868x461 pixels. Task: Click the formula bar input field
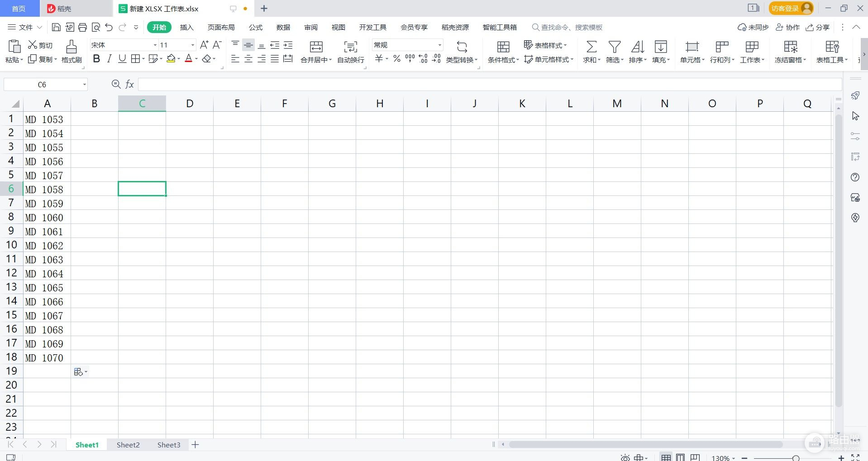(490, 84)
